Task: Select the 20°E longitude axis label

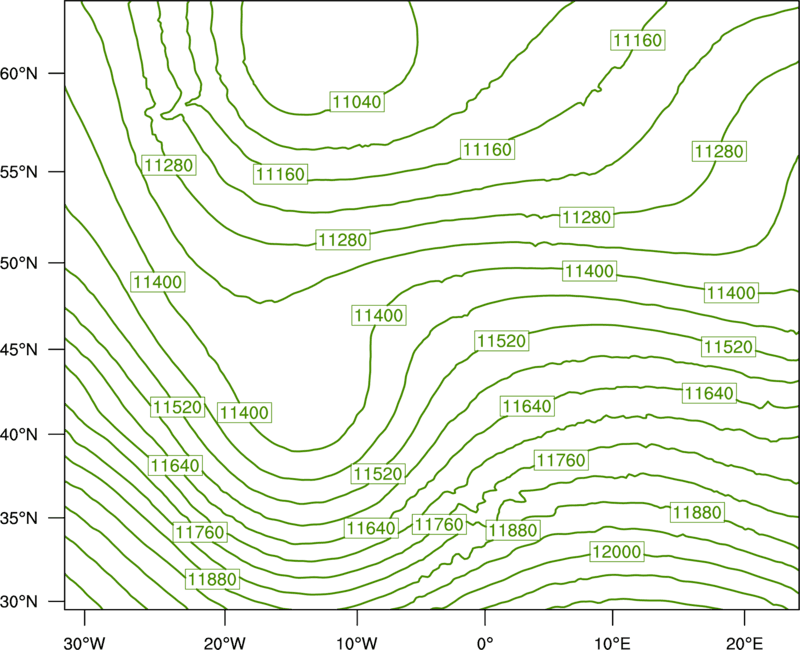Action: (x=744, y=643)
